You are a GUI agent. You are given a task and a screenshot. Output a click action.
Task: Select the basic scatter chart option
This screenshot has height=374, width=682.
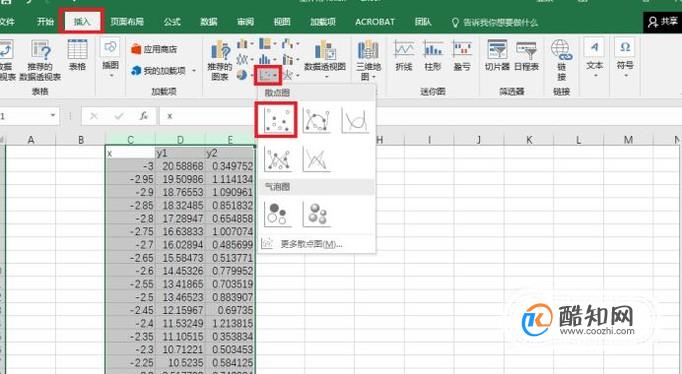pyautogui.click(x=277, y=120)
